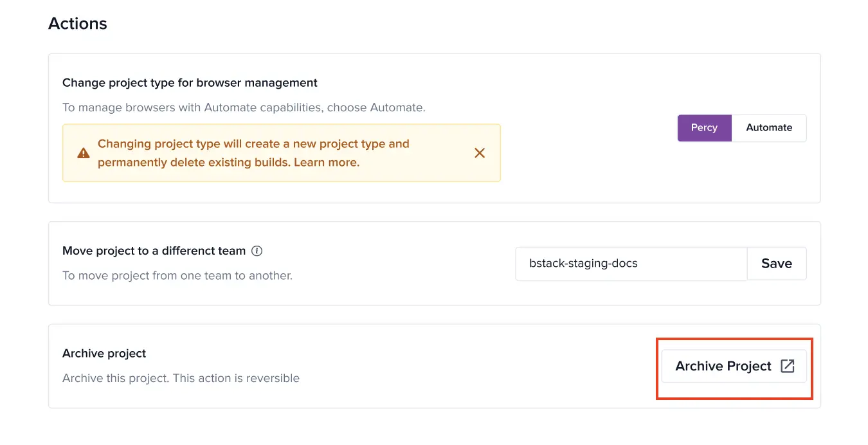Click the warning triangle icon in the banner
This screenshot has width=868, height=445.
coord(83,153)
